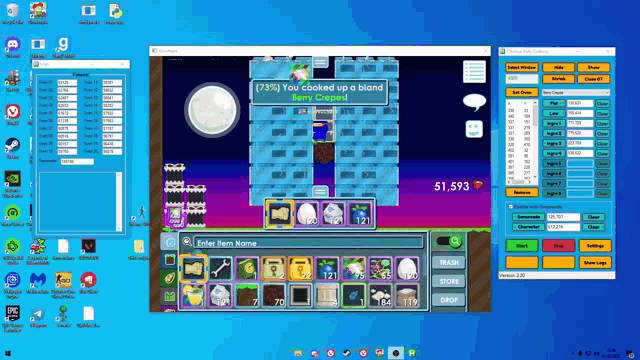Select the blue feather item with count 1

[353, 296]
